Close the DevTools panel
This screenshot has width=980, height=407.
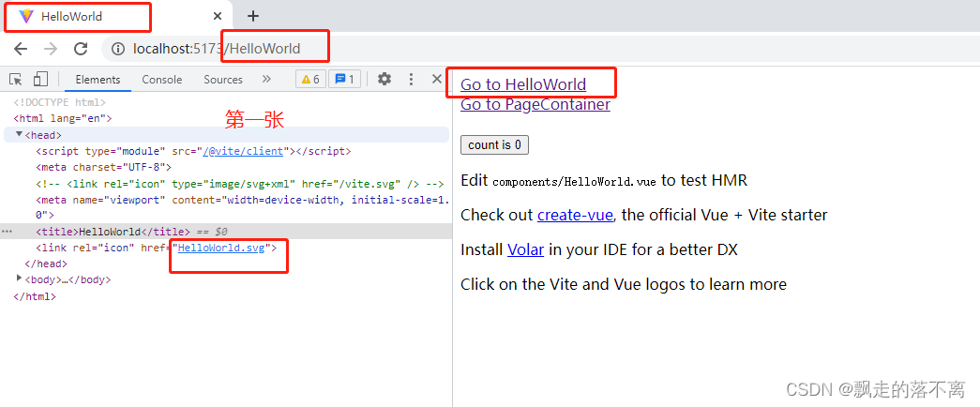tap(438, 78)
